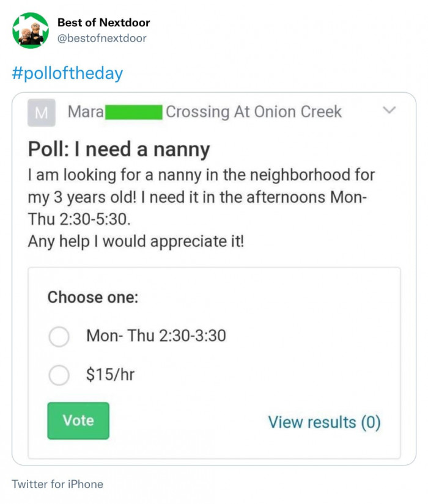The width and height of the screenshot is (428, 504).
Task: Click the gray "M" poster avatar
Action: pyautogui.click(x=42, y=112)
